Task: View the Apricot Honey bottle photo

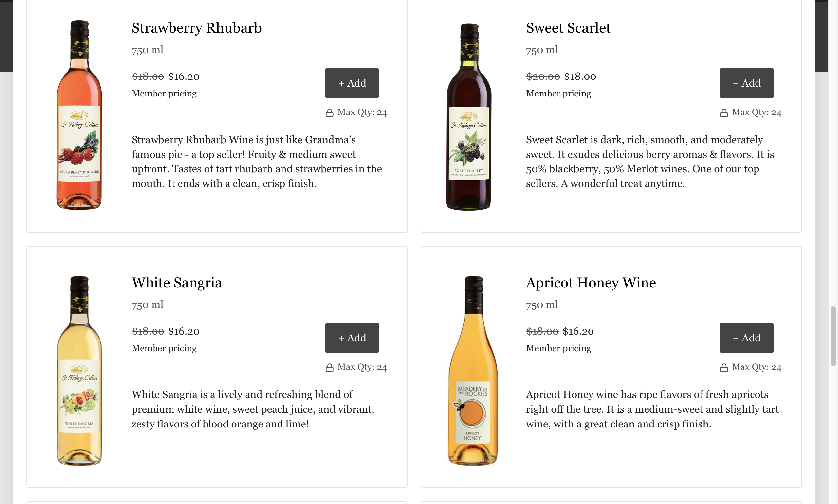Action: point(472,370)
